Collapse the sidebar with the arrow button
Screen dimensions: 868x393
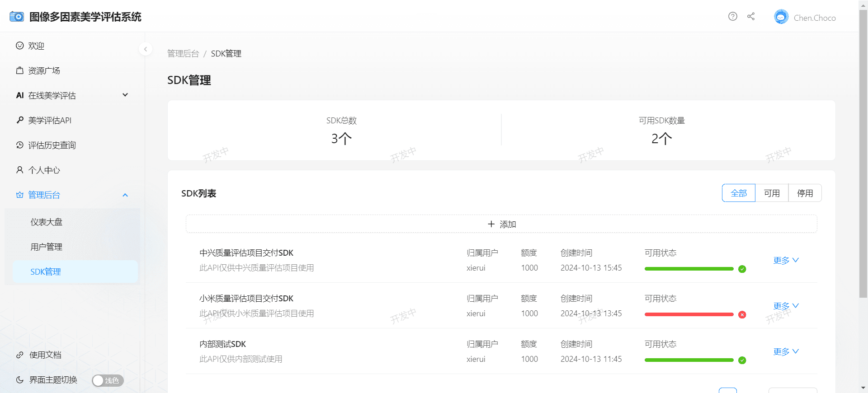pos(146,49)
